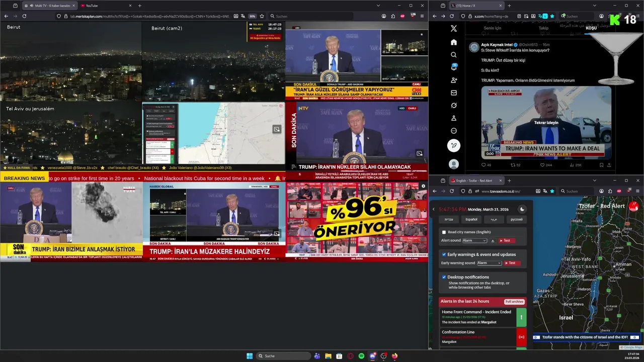Open X More circle icon in sidebar

coord(453,131)
